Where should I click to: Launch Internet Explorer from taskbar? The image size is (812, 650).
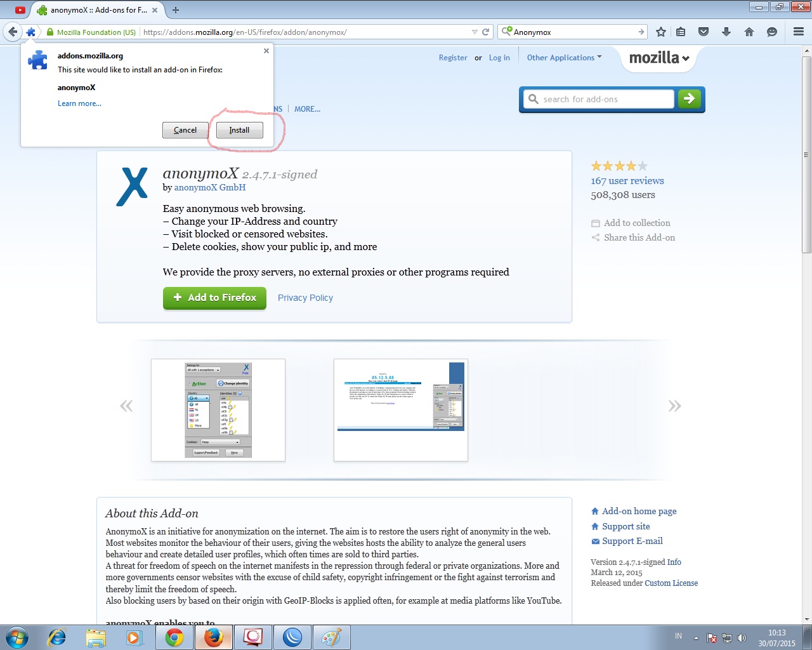coord(57,637)
